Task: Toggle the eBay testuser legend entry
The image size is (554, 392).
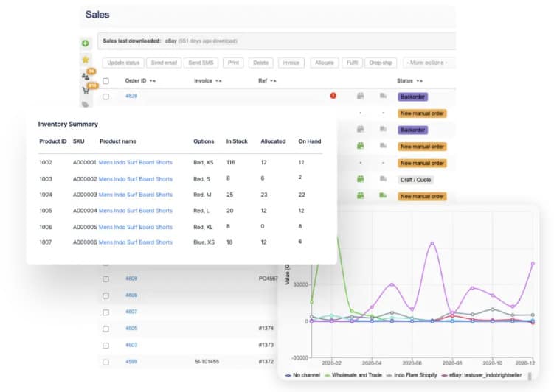Action: [x=482, y=375]
